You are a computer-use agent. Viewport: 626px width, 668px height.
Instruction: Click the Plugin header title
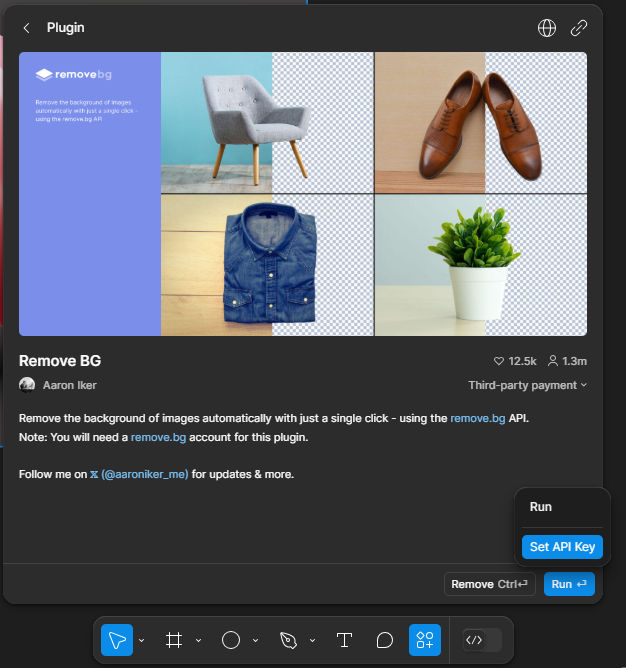click(66, 28)
